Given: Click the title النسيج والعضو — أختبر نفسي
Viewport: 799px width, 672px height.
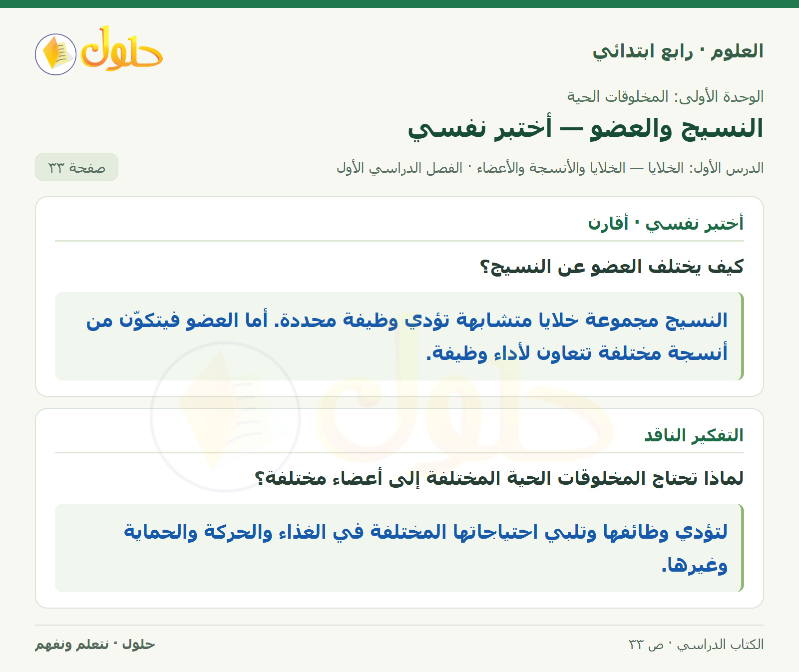Looking at the screenshot, I should click(586, 128).
